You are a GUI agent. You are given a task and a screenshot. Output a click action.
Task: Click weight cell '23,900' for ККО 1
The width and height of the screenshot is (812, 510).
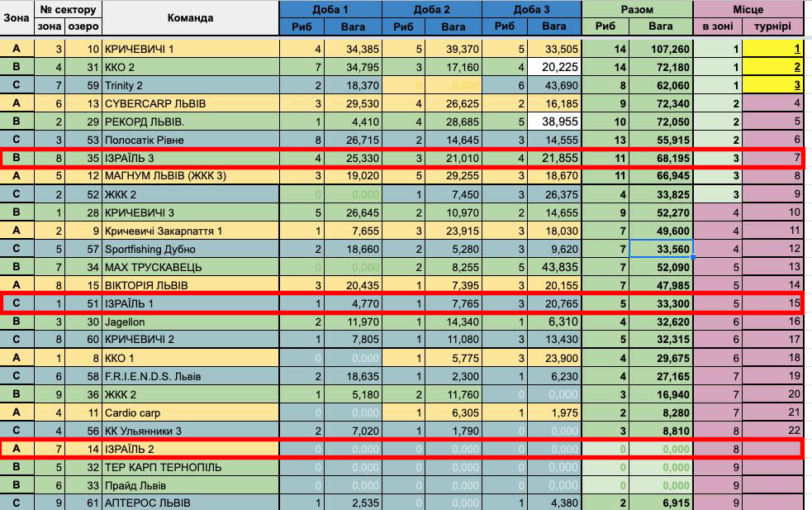click(x=554, y=358)
